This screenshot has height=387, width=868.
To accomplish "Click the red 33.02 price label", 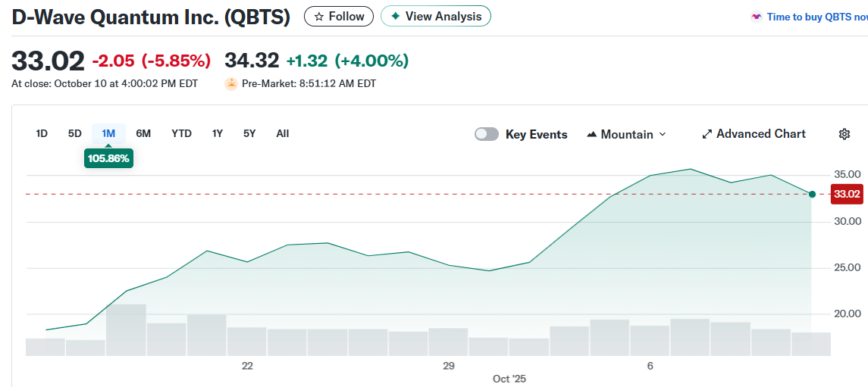I will click(847, 195).
